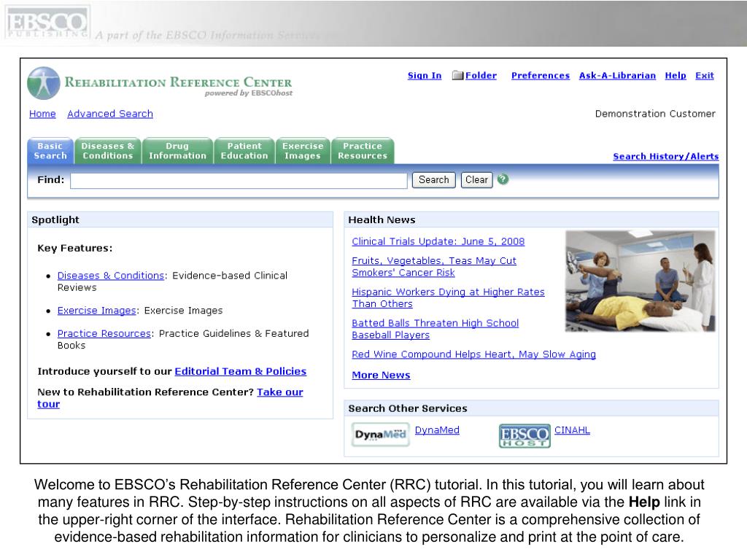Open the Exercise Images tab
The height and width of the screenshot is (560, 747).
[x=302, y=150]
